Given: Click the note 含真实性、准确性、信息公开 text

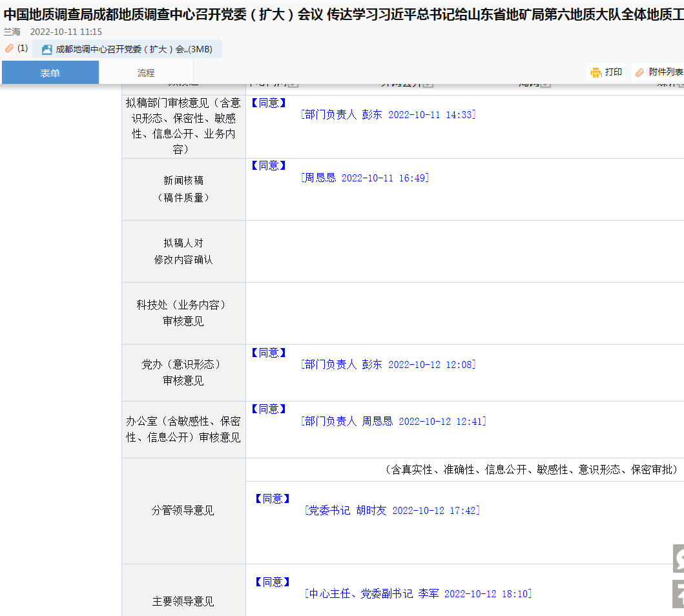Looking at the screenshot, I should pyautogui.click(x=530, y=470).
